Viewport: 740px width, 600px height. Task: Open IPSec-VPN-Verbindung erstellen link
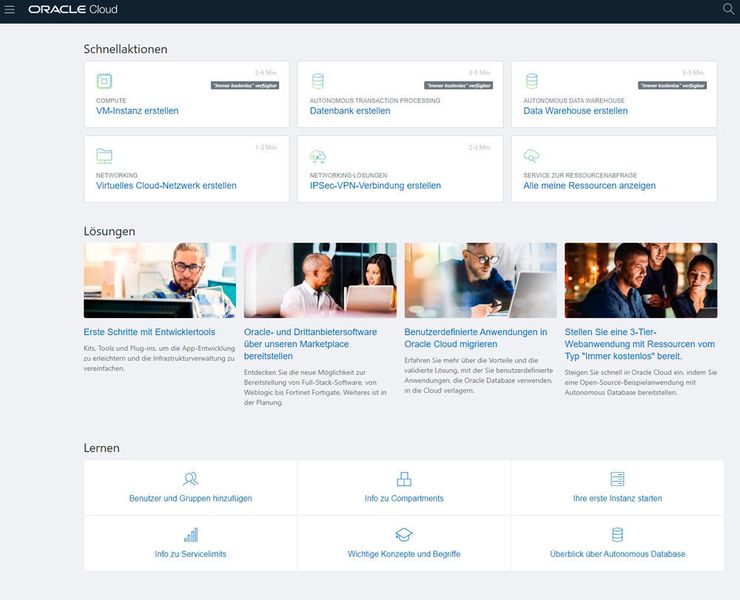[375, 186]
